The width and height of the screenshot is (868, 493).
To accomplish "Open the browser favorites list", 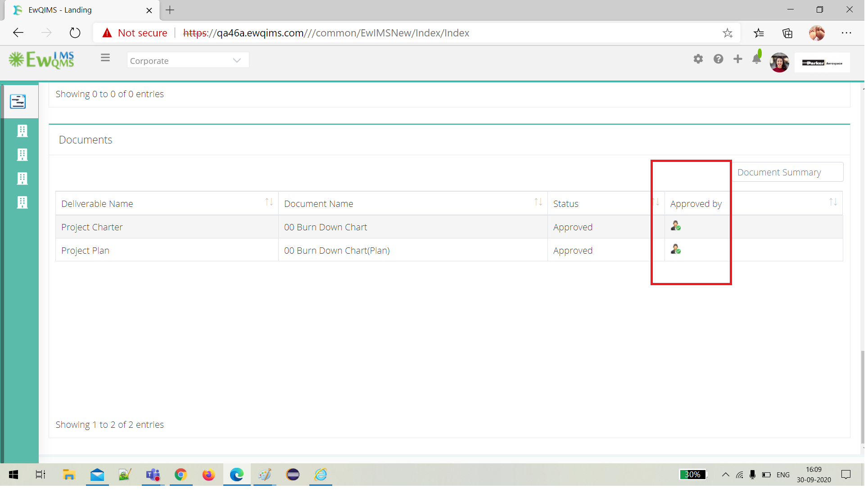I will click(759, 33).
